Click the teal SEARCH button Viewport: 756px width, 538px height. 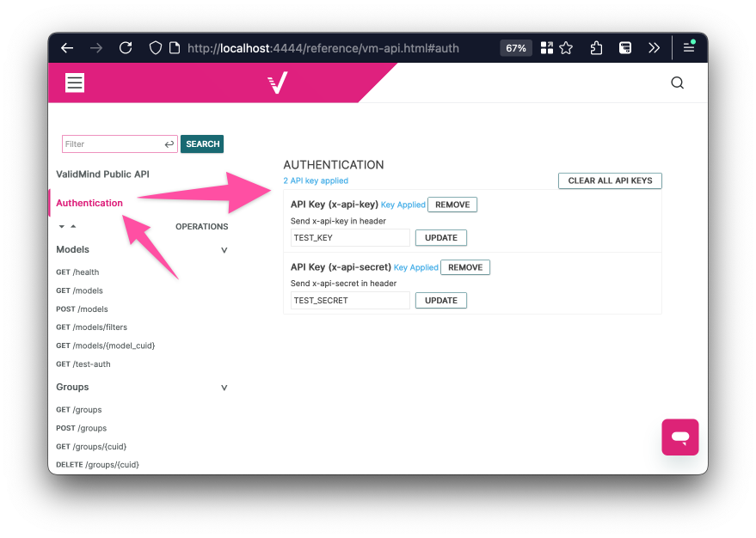[202, 144]
